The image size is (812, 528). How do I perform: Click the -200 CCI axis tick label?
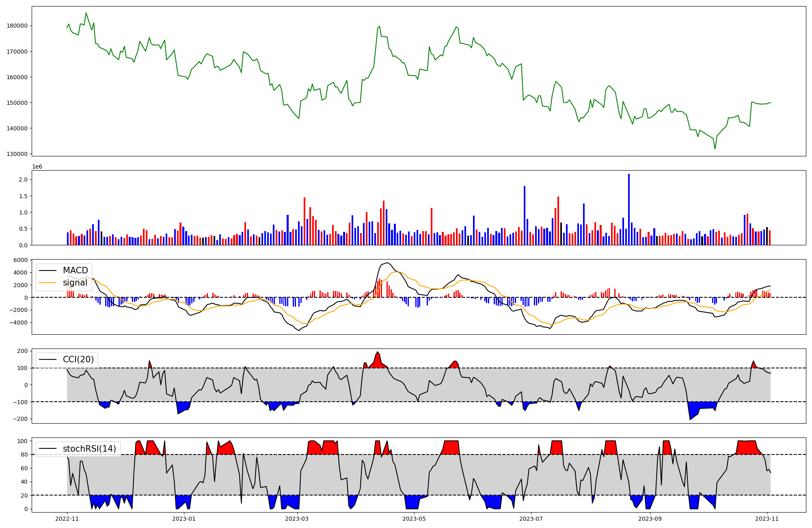[20, 419]
